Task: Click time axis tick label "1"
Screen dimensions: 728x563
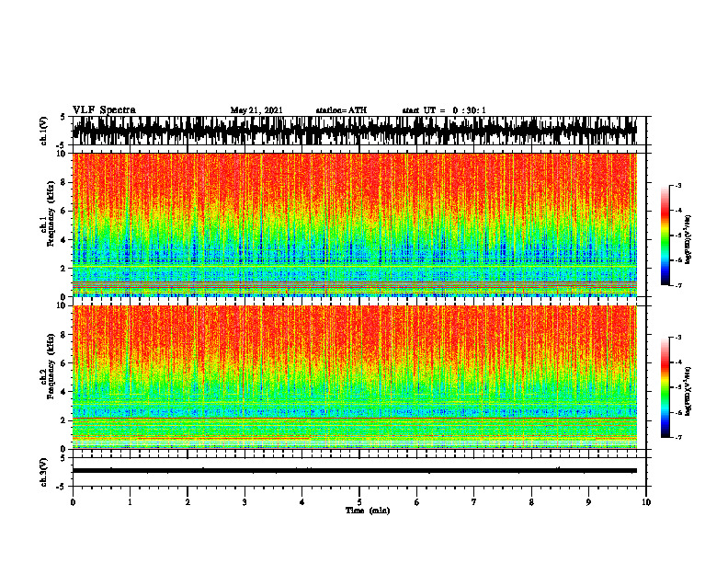Action: pyautogui.click(x=130, y=502)
